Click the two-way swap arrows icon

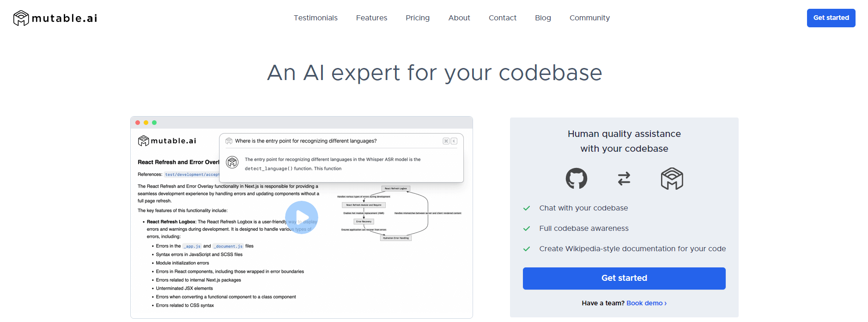tap(624, 179)
